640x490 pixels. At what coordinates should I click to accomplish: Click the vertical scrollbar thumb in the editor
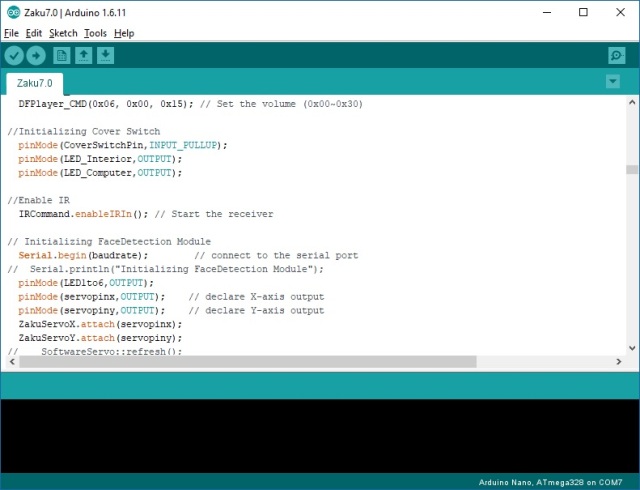tap(630, 170)
